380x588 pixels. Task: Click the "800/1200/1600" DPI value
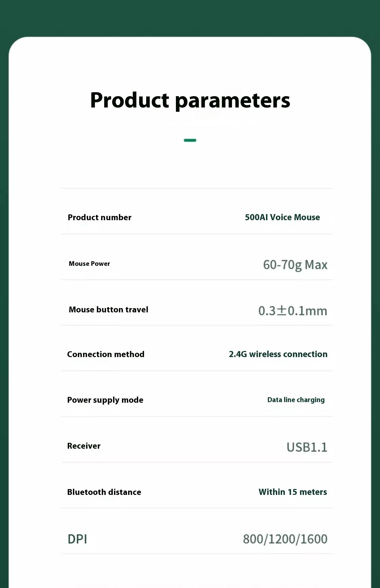[285, 539]
